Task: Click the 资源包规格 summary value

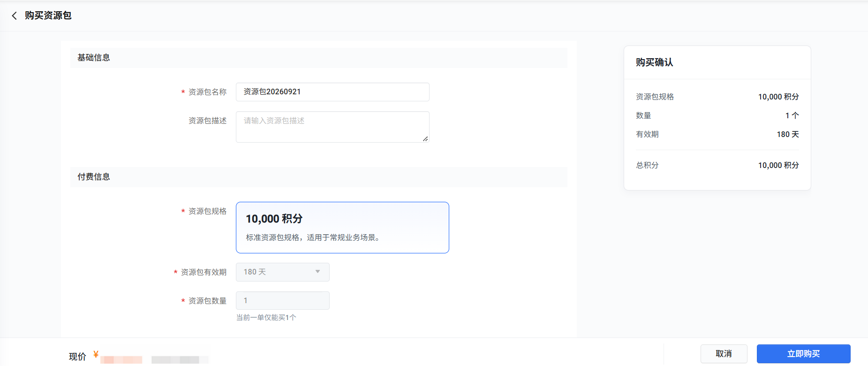Action: (778, 97)
